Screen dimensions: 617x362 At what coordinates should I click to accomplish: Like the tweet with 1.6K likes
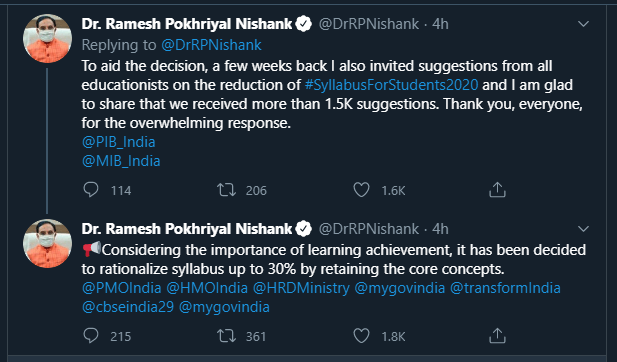click(x=361, y=190)
